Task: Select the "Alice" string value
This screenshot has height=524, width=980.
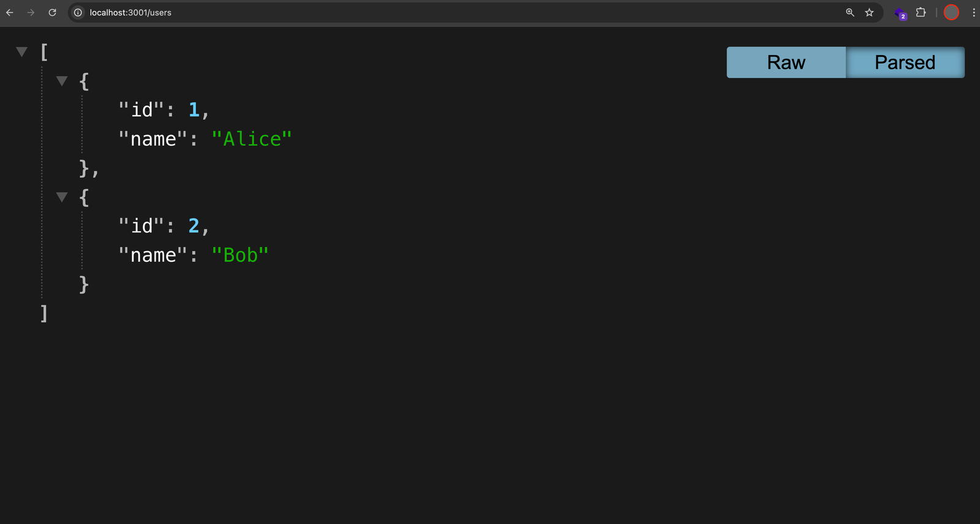Action: (252, 139)
